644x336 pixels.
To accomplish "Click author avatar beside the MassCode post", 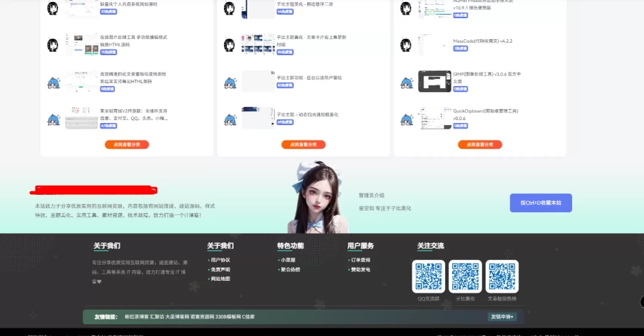I will tap(406, 45).
